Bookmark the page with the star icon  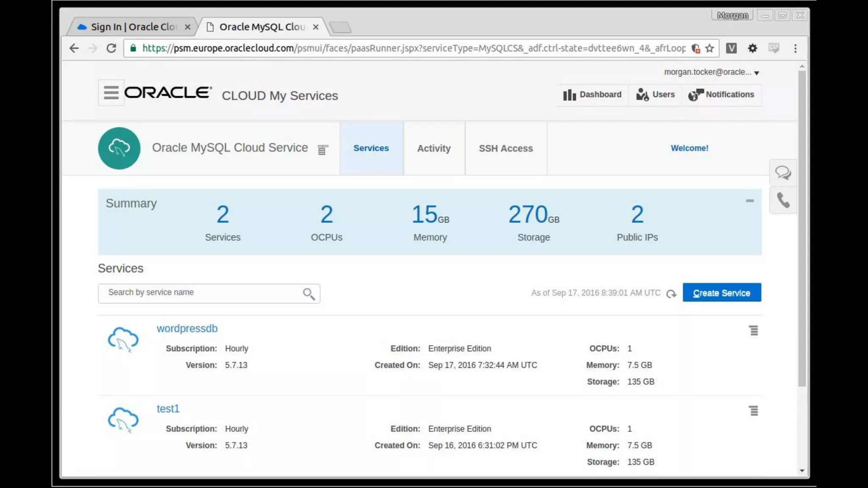[x=709, y=48]
